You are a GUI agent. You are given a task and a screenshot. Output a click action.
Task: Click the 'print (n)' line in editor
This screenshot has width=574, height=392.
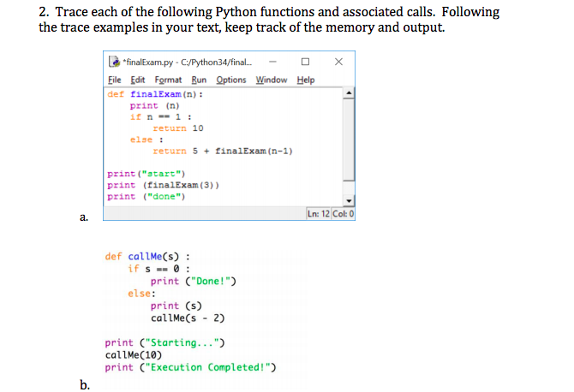tap(154, 105)
